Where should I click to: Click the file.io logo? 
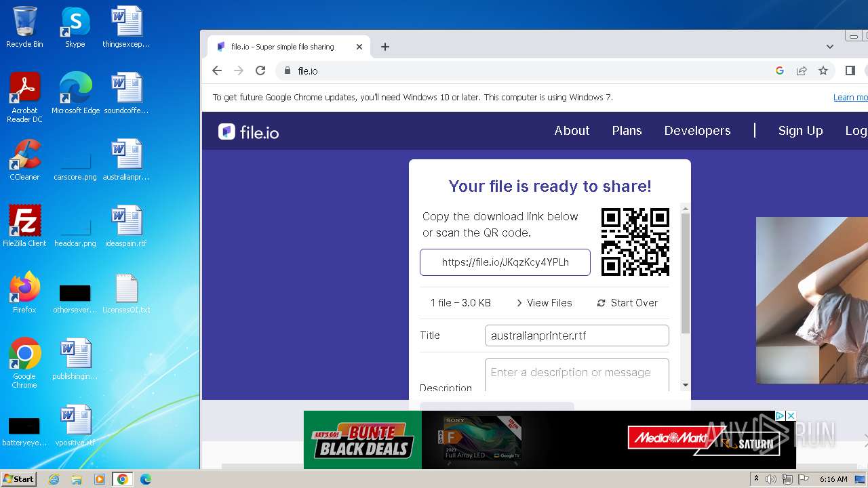point(249,131)
